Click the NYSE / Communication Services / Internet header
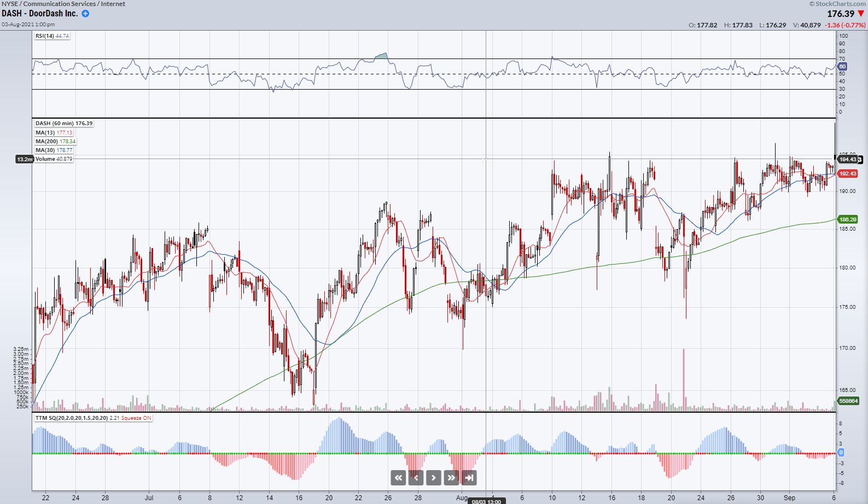 click(63, 4)
